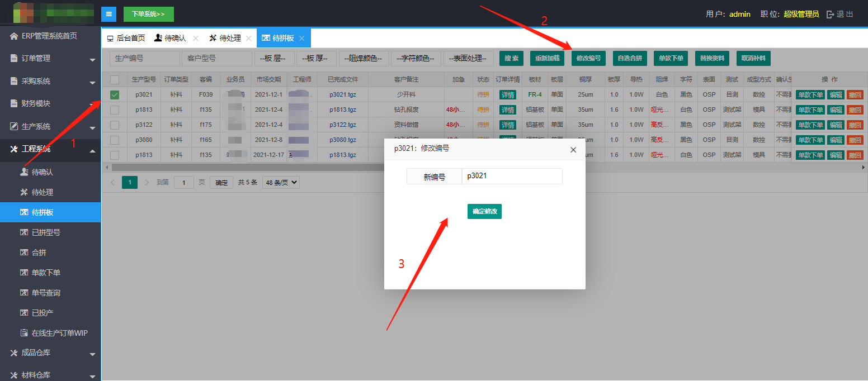The width and height of the screenshot is (868, 381).
Task: Close the 待拼板 tab with its X icon
Action: [301, 38]
